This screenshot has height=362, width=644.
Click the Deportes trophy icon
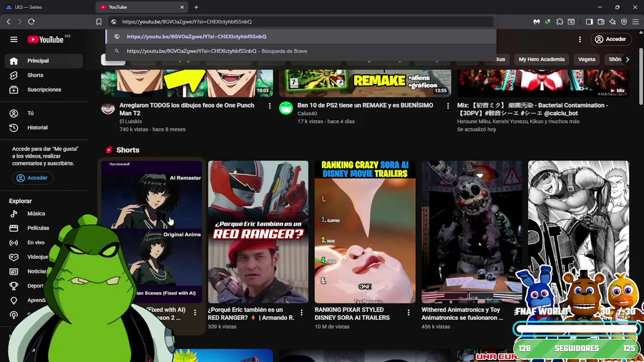pyautogui.click(x=14, y=286)
